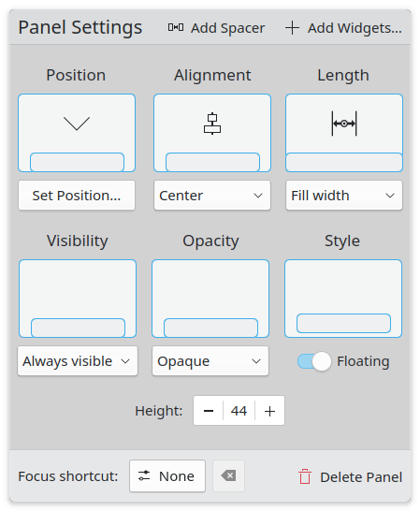Click the Style floating panel preview
420x511 pixels.
pos(343,299)
